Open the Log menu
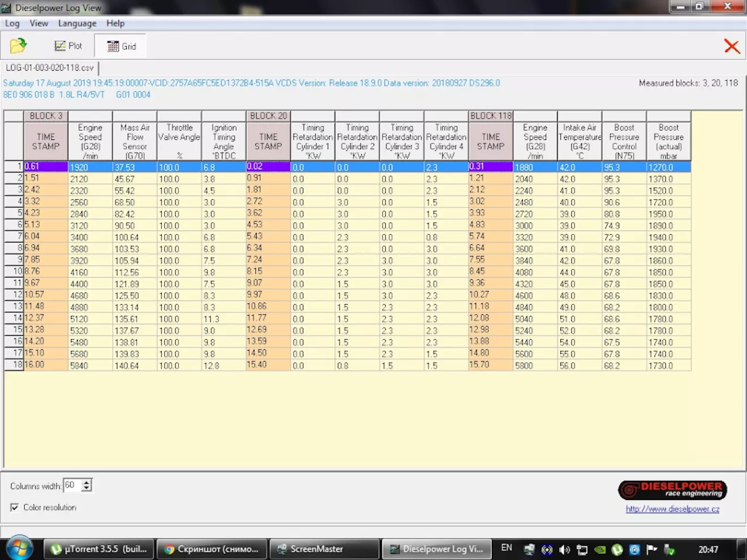This screenshot has width=747, height=560. pos(12,23)
